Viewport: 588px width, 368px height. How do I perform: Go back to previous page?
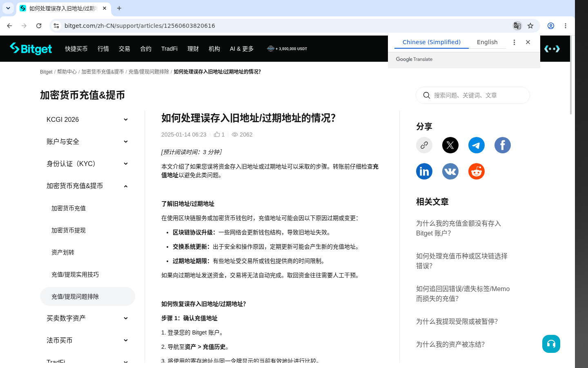click(x=9, y=26)
